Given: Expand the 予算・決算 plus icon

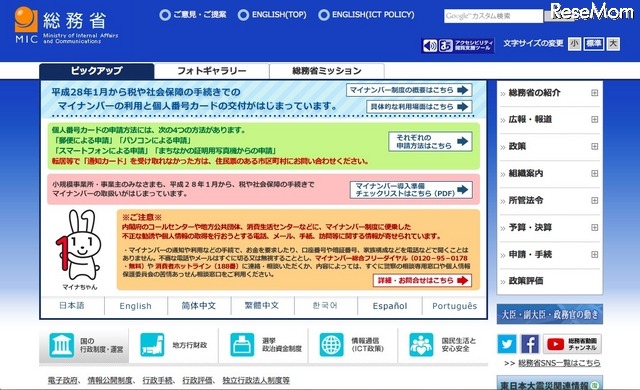Looking at the screenshot, I should [595, 228].
